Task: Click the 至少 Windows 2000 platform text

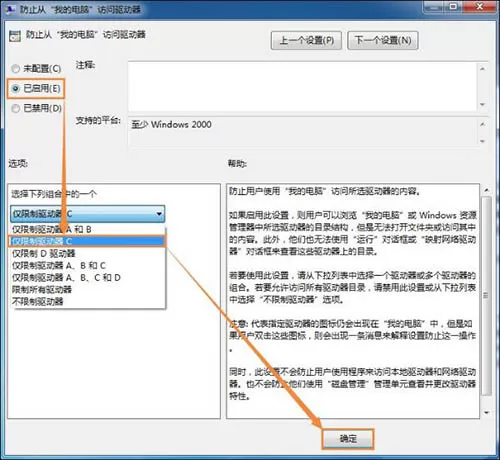Action: pyautogui.click(x=171, y=125)
